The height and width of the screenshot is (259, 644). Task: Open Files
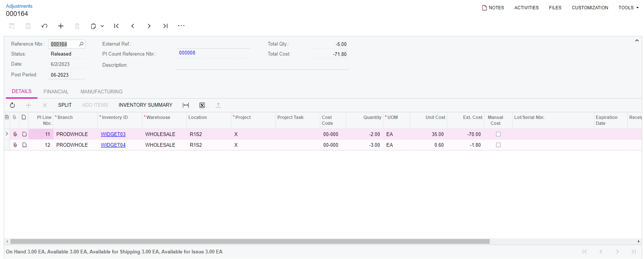555,7
